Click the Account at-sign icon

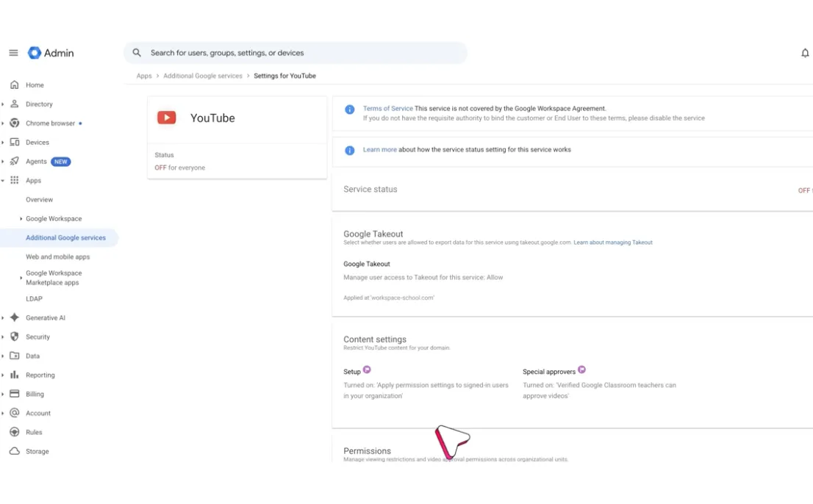point(15,413)
